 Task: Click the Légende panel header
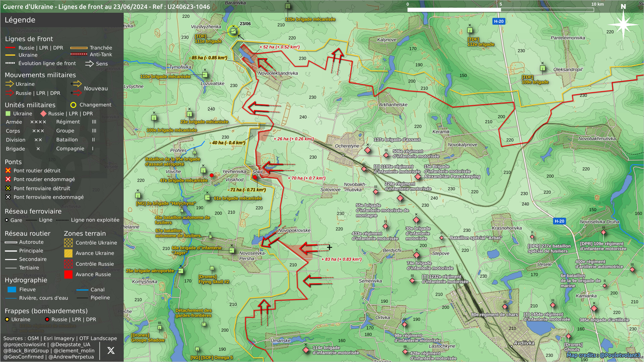pos(20,20)
